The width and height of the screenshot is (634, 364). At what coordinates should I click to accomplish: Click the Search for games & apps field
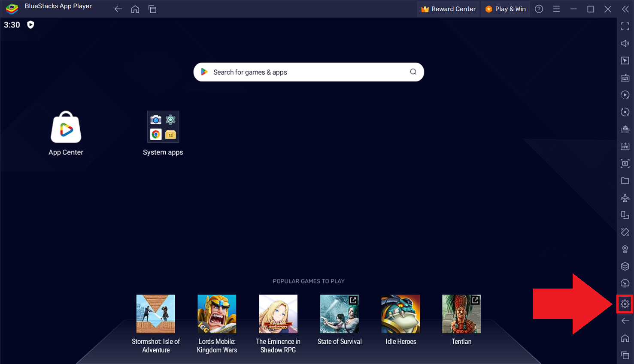[309, 72]
